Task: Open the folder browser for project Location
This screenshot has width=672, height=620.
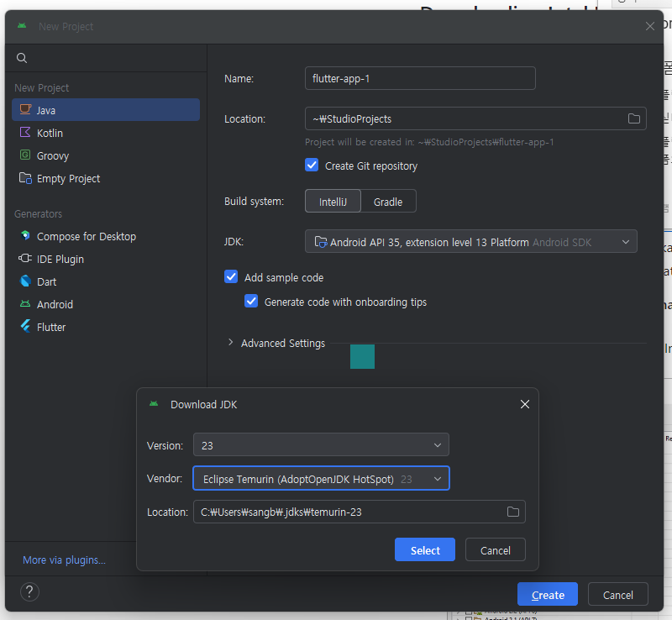Action: click(634, 118)
